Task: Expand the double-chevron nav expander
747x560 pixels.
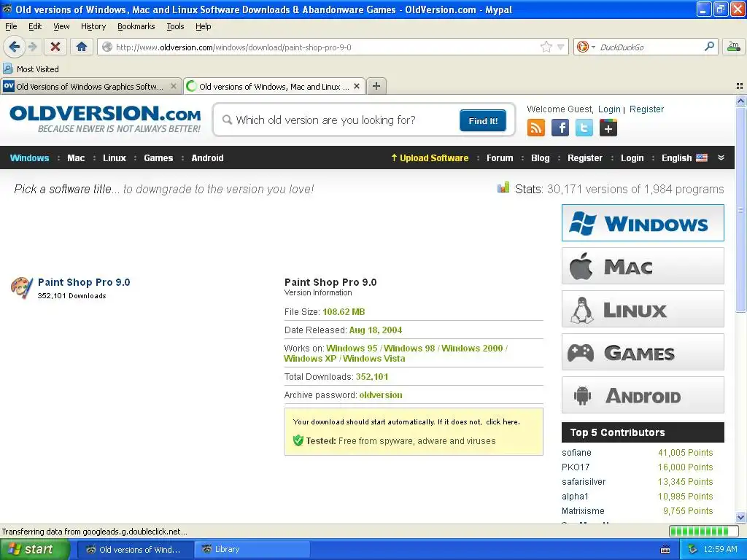Action: [x=721, y=157]
